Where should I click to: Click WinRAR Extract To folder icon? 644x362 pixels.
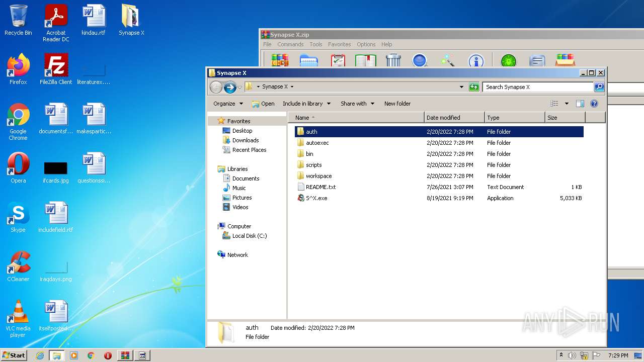click(x=308, y=60)
